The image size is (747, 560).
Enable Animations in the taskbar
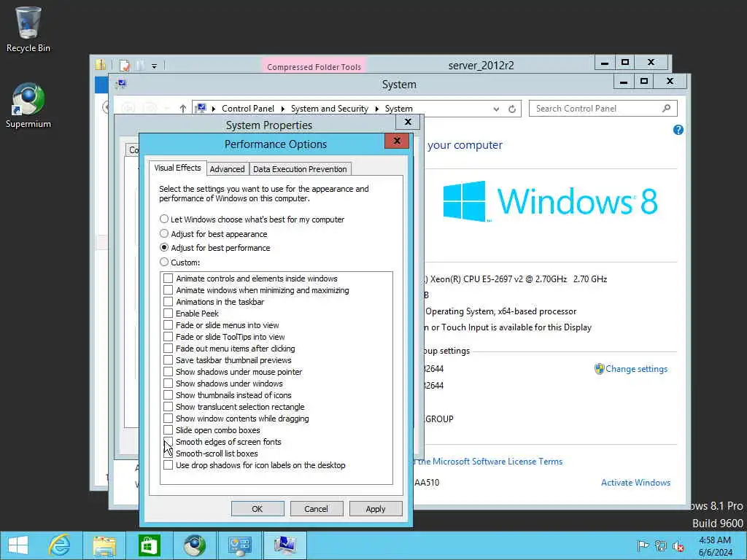(169, 301)
